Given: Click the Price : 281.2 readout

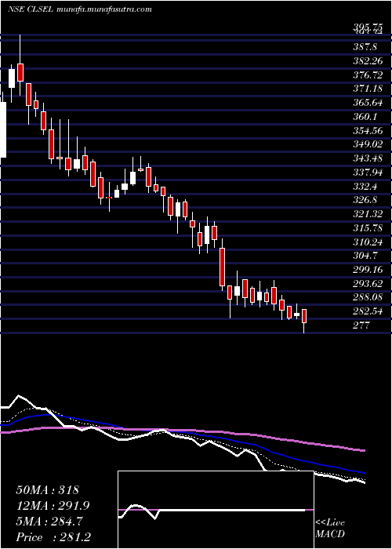Looking at the screenshot, I should tap(53, 537).
